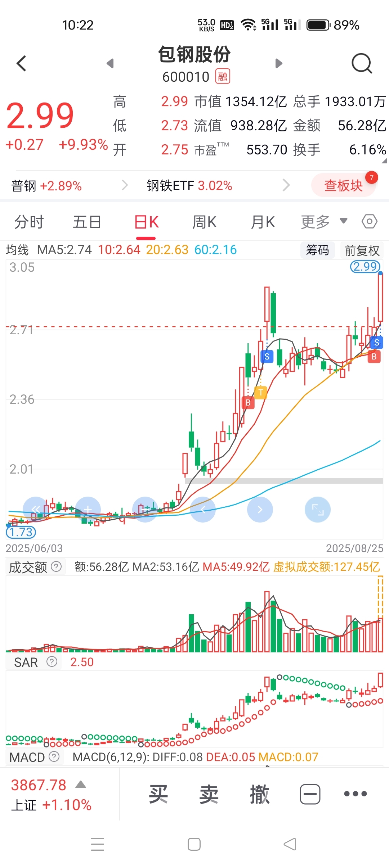
Task: Tap the 买 buy button
Action: [158, 794]
